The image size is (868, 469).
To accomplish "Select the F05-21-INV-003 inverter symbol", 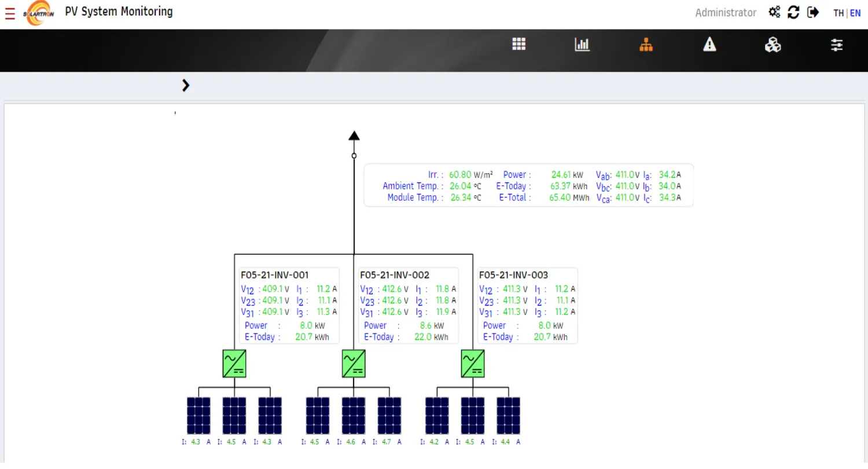I will (x=473, y=364).
